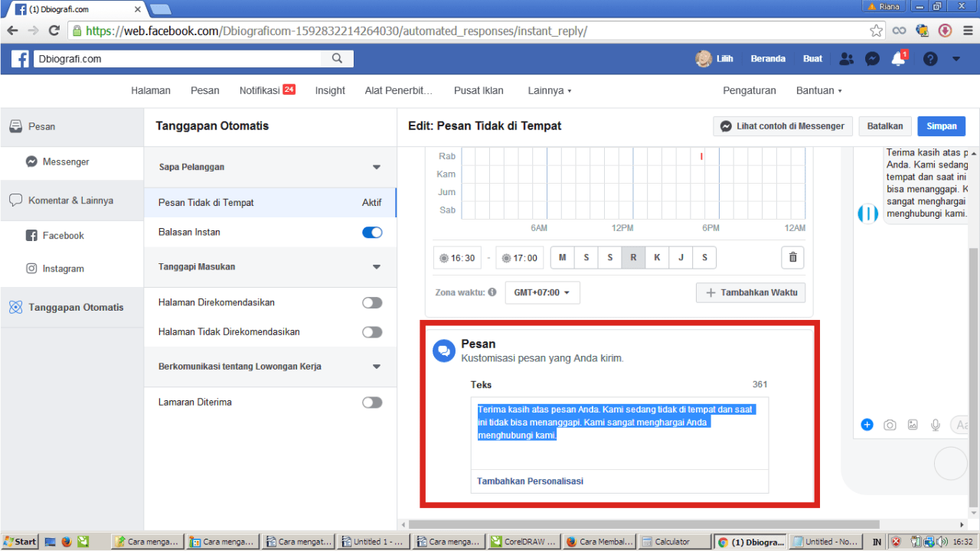The image size is (980, 551).
Task: Open Firefox from quick launch
Action: tap(67, 541)
